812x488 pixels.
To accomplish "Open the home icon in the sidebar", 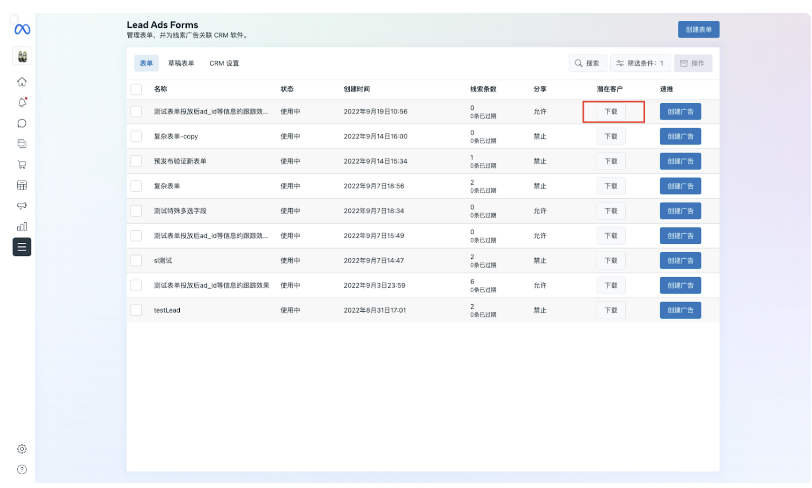I will 22,81.
